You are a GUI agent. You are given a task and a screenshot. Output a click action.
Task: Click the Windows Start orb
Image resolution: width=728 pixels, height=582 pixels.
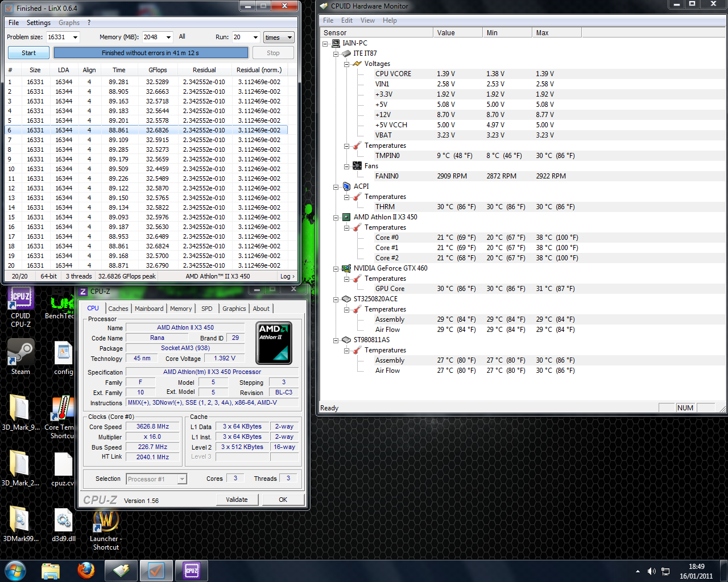[15, 570]
